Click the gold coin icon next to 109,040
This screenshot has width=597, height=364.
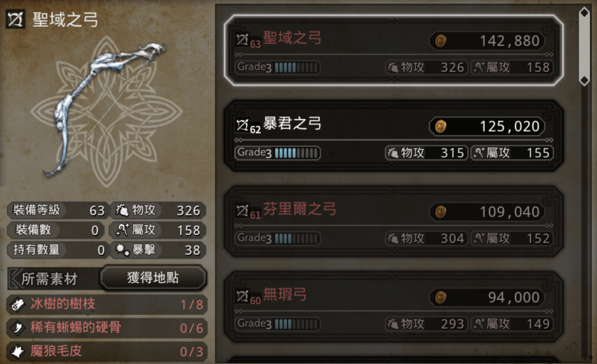click(440, 212)
